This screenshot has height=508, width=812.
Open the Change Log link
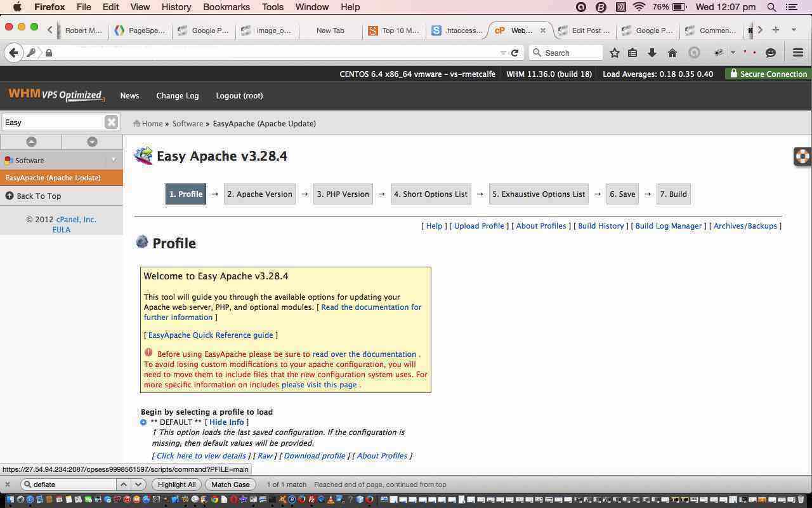178,96
